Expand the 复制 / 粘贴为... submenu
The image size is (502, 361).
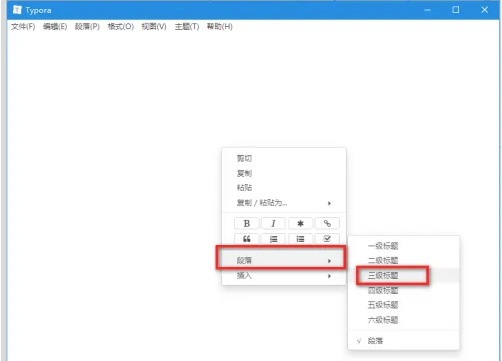(x=284, y=203)
